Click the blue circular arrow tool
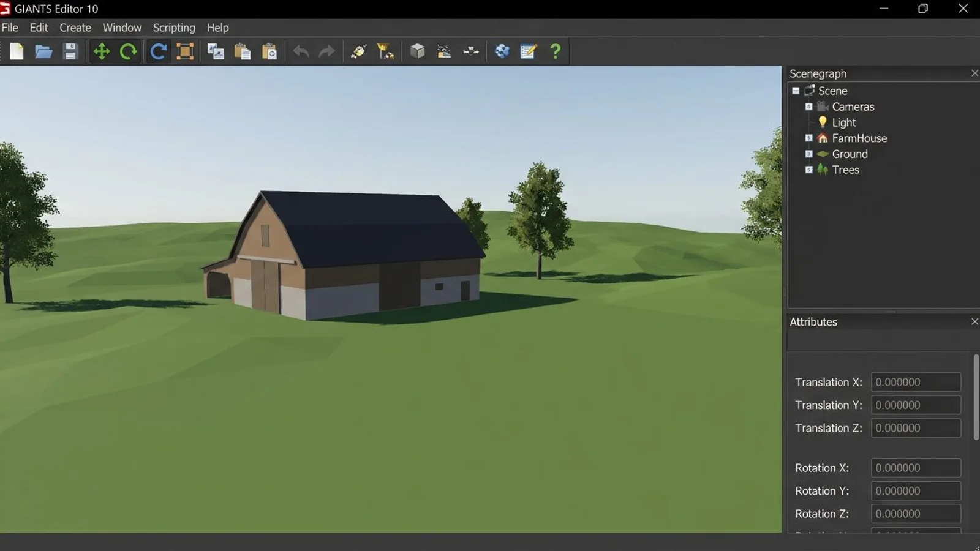 coord(158,51)
